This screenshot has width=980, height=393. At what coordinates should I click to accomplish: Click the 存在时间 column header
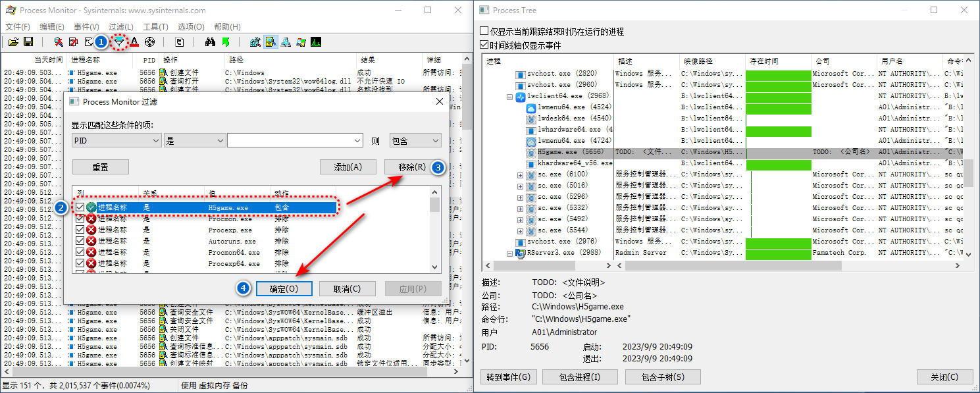[779, 61]
